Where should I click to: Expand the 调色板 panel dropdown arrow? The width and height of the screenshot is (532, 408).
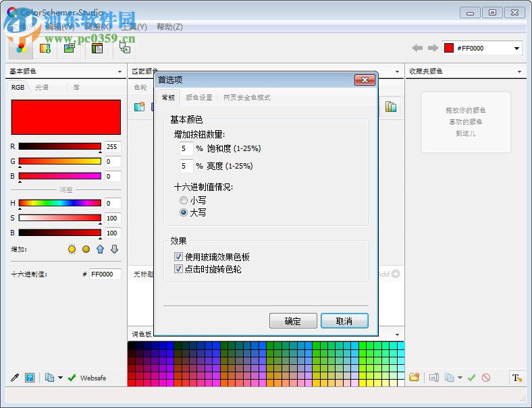(397, 334)
